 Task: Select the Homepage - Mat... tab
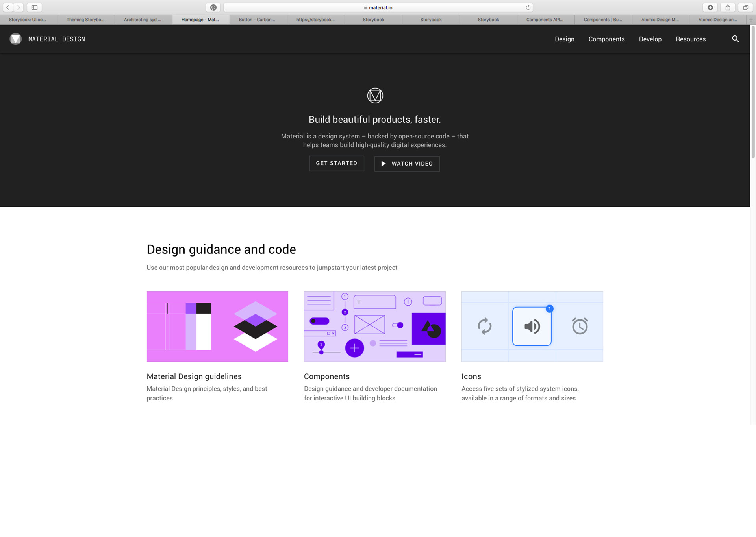point(201,20)
